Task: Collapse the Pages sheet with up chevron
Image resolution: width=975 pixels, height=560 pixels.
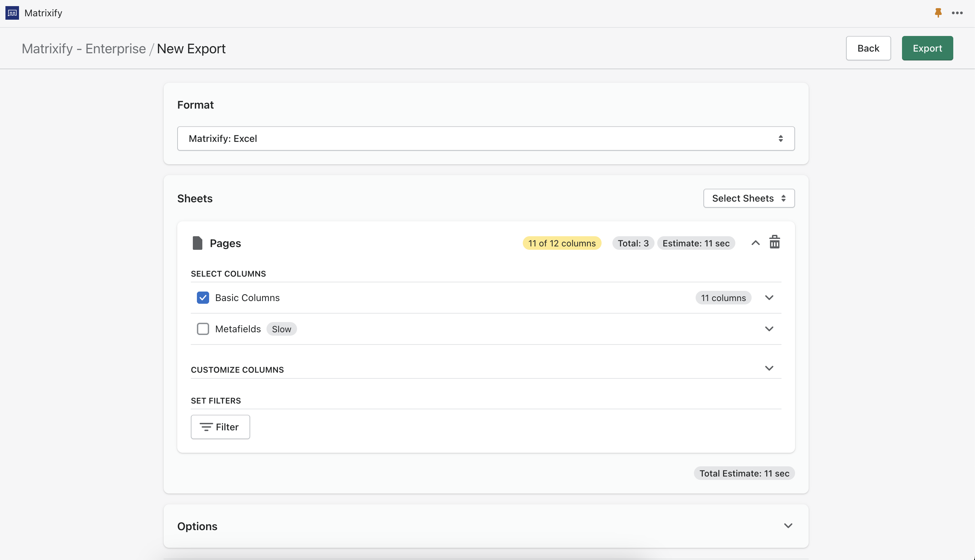Action: click(755, 243)
